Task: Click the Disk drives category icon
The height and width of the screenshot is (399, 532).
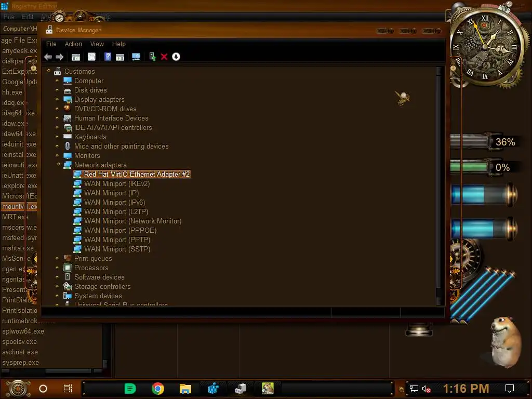Action: (x=68, y=90)
